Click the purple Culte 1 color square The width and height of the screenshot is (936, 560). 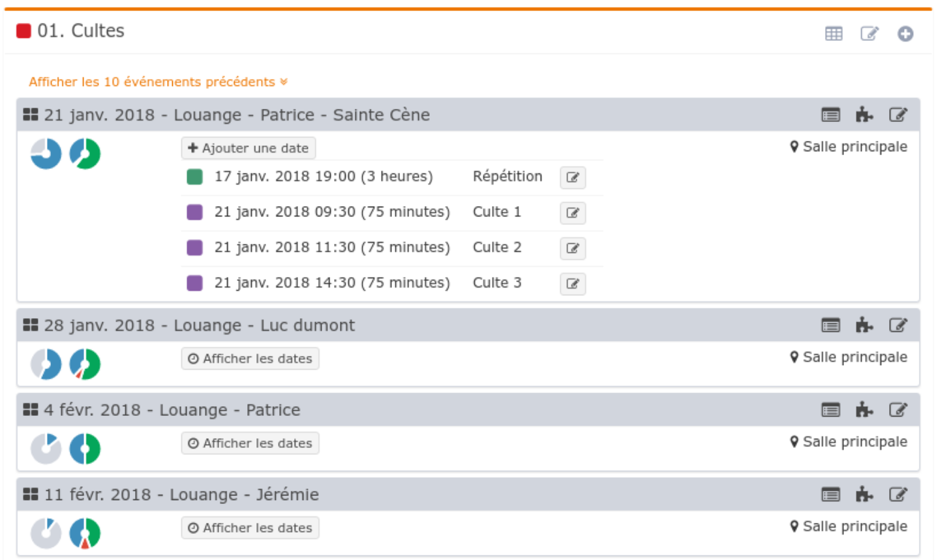(194, 212)
